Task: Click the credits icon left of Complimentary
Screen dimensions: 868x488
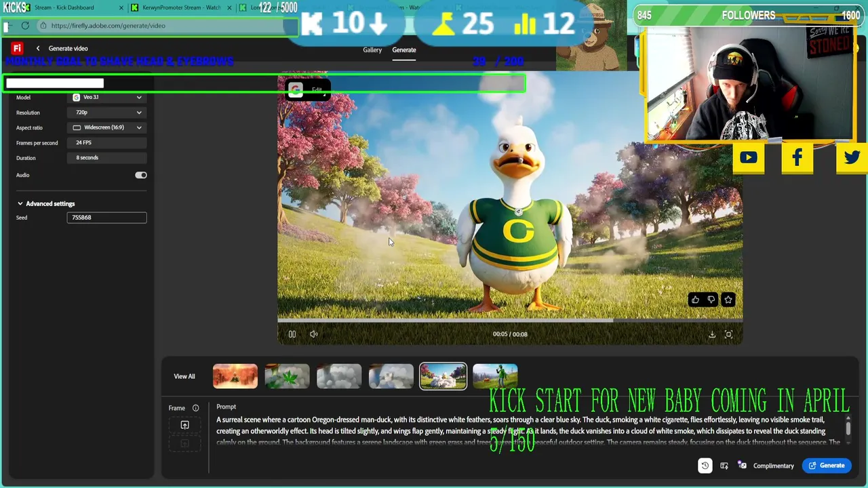Action: point(743,466)
